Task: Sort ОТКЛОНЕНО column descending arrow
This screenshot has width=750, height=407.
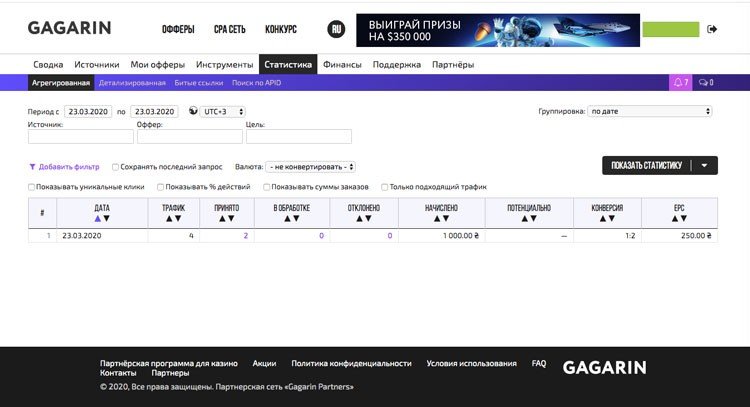Action: 368,219
